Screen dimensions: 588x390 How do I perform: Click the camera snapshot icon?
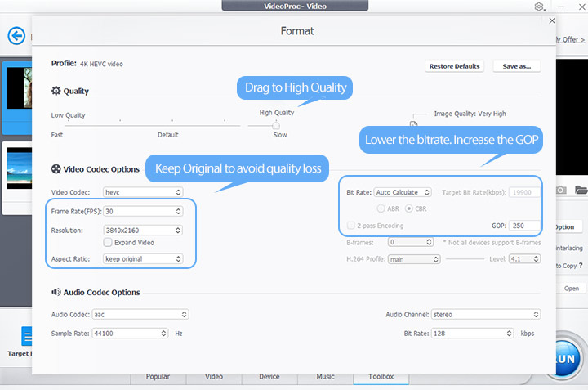pos(561,190)
